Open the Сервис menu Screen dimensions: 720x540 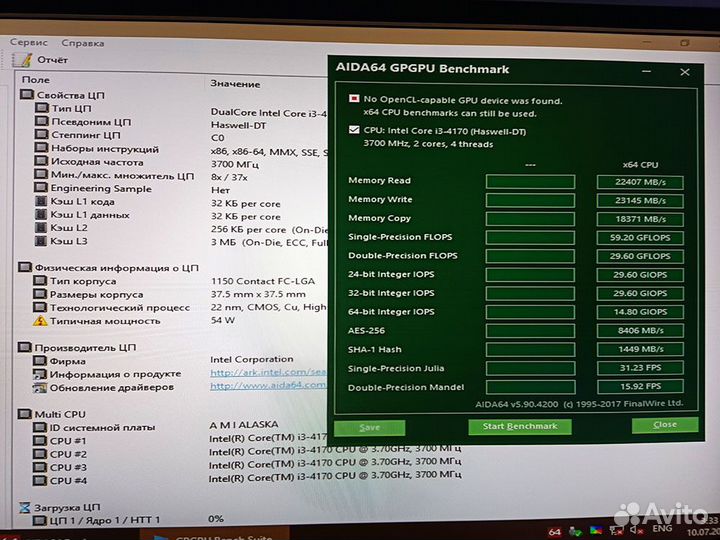28,42
